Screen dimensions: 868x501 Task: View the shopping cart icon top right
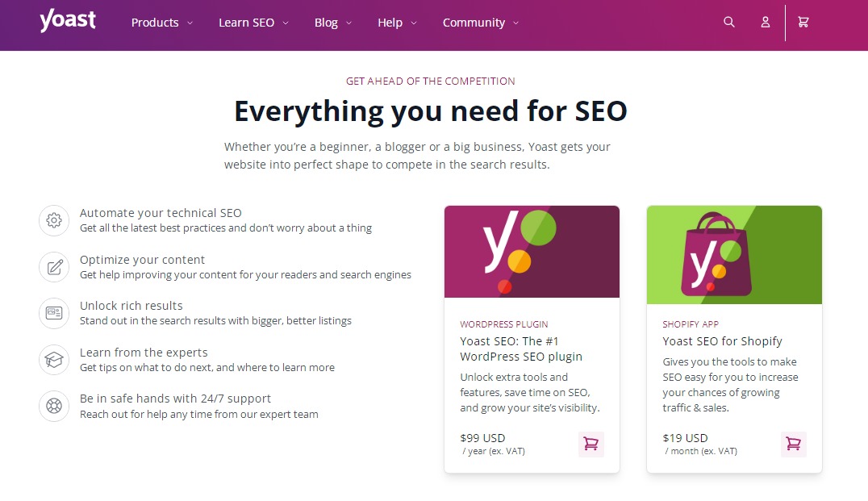[803, 23]
